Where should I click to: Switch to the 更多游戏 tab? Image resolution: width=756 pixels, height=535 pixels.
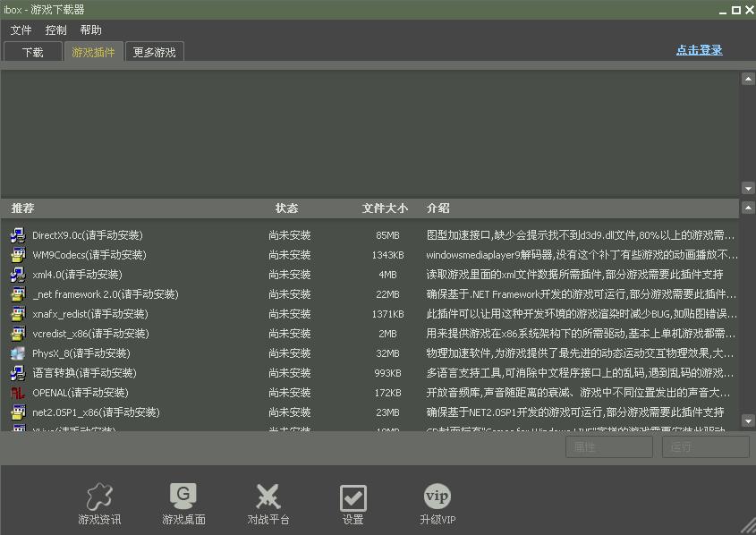(x=154, y=52)
